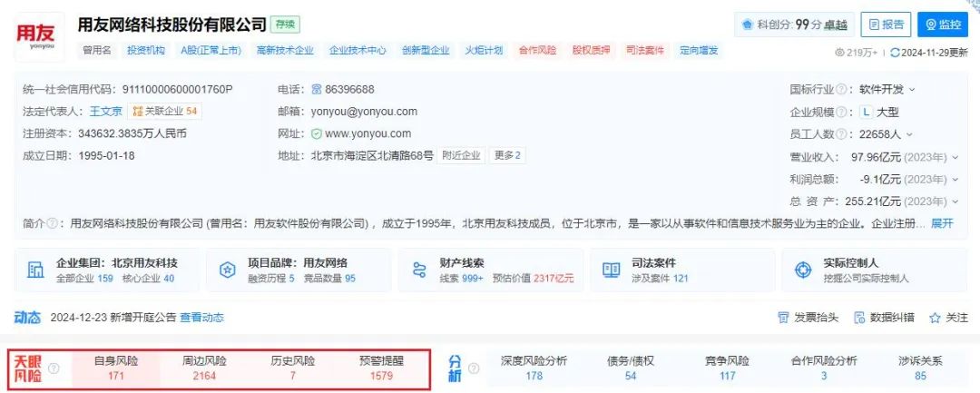Click 竞品数量 95 link
Viewport: 980px width, 393px height.
(329, 278)
